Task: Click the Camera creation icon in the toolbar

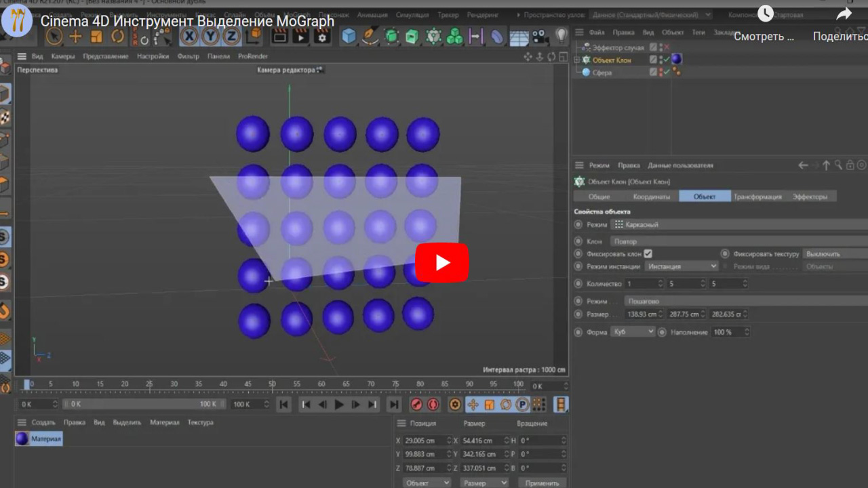Action: tap(539, 35)
